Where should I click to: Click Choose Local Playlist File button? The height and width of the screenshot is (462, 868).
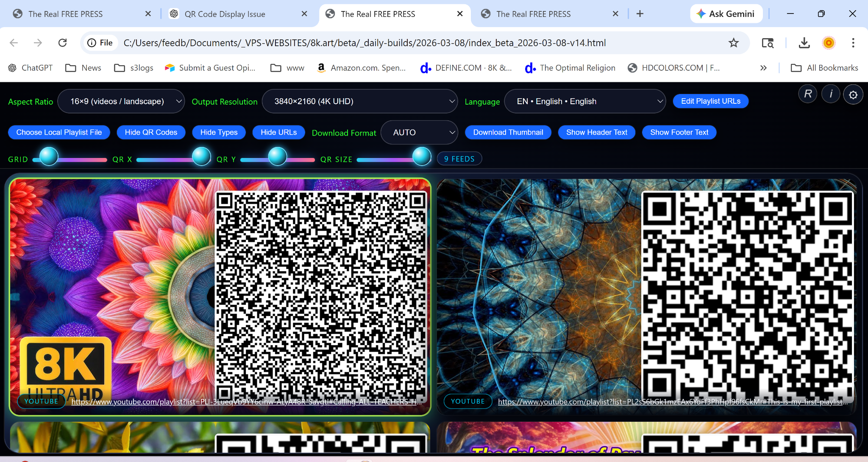59,132
